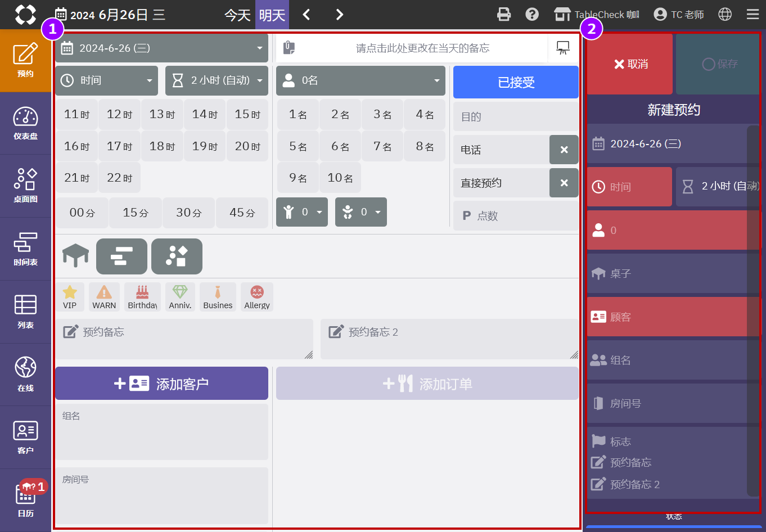Click the print icon in top bar
Screen dimensions: 766x532
point(504,15)
